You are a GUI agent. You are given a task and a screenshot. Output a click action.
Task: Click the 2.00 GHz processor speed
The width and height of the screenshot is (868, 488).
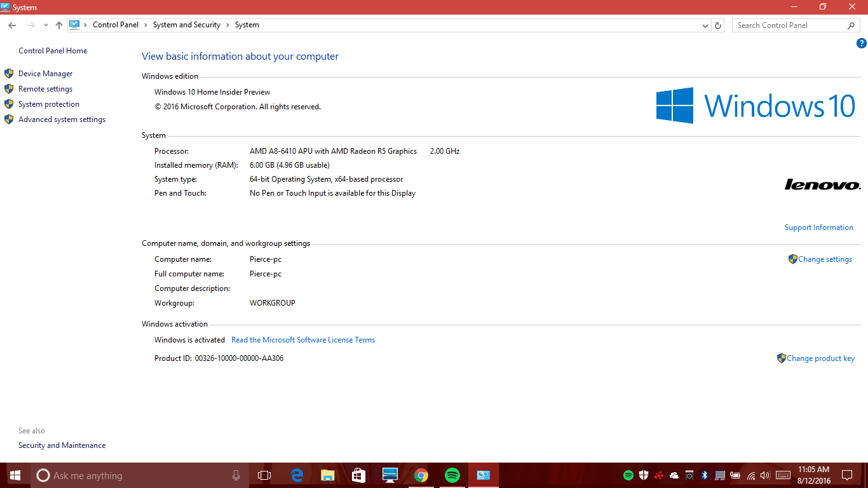[x=445, y=151]
